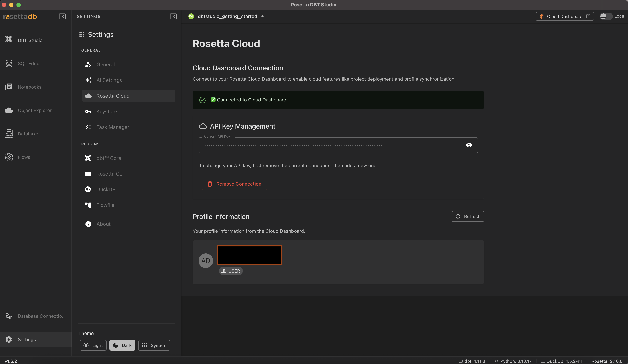This screenshot has width=628, height=364.
Task: Click the Python 3.10.17 status entry
Action: tap(513, 361)
